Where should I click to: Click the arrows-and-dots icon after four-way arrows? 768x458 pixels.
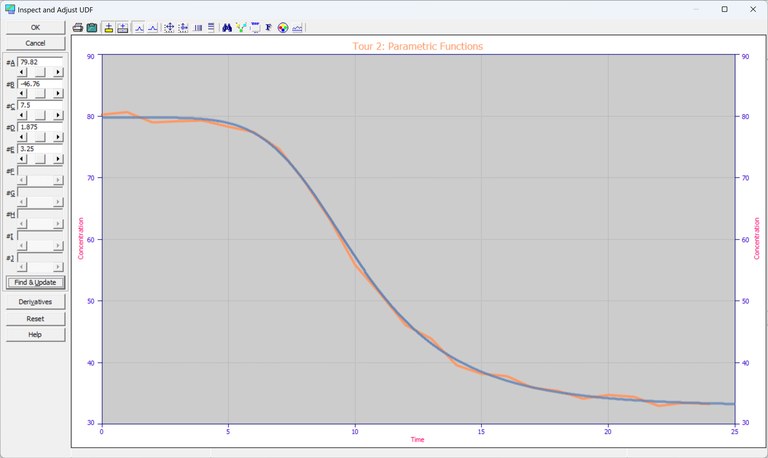pos(183,28)
